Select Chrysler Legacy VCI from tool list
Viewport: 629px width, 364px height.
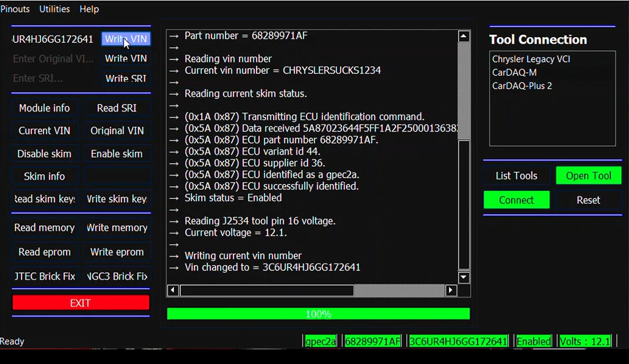[531, 59]
